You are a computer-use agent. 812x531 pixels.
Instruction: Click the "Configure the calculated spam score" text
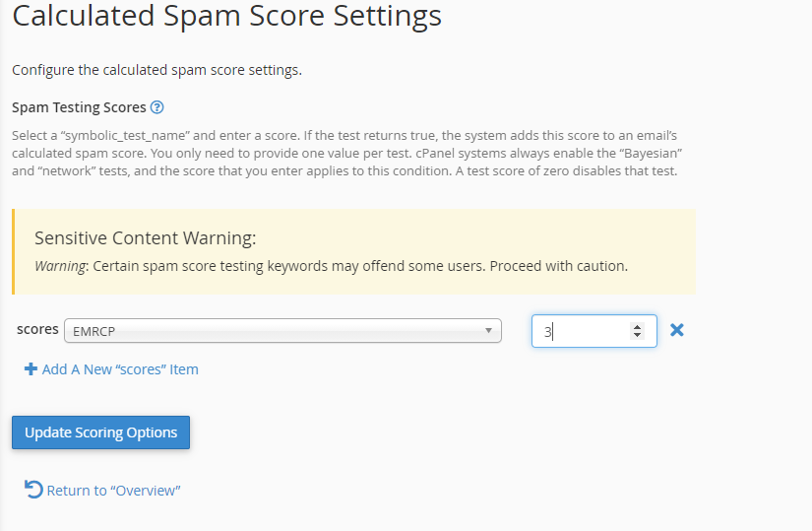tap(156, 70)
